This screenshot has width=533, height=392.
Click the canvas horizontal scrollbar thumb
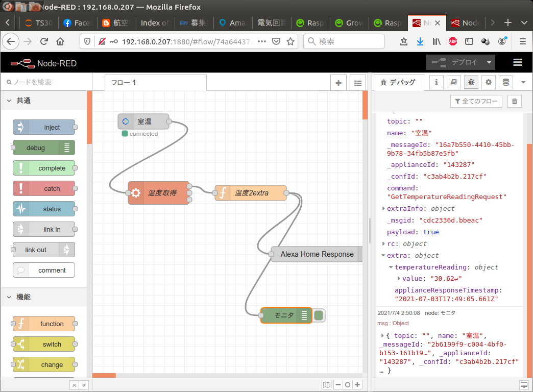pyautogui.click(x=104, y=375)
